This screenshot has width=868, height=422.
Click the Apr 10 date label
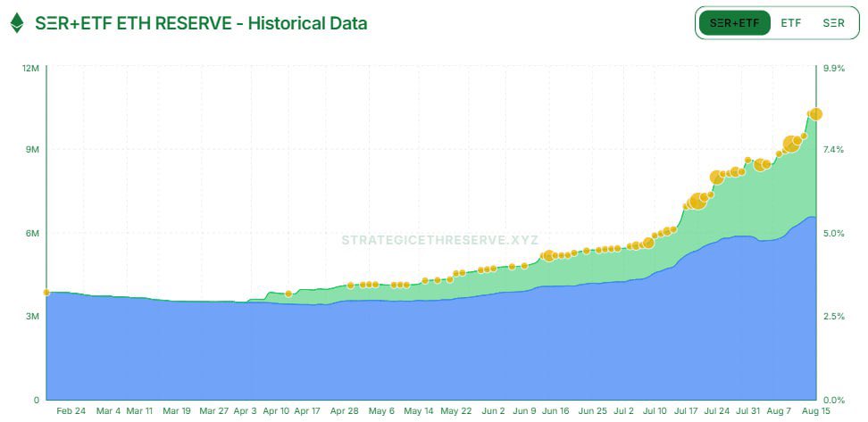[x=276, y=411]
